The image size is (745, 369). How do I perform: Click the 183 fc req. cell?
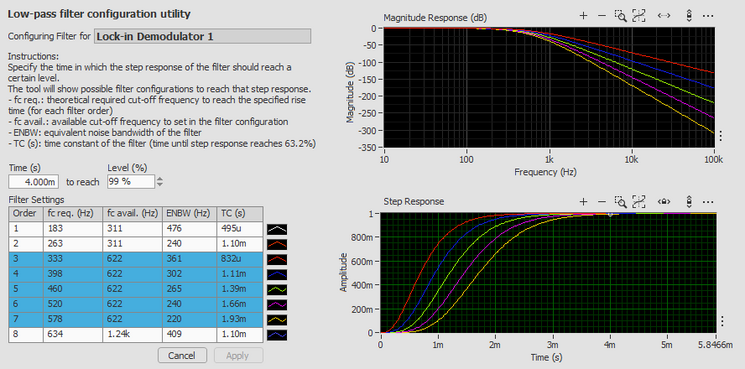coord(72,229)
